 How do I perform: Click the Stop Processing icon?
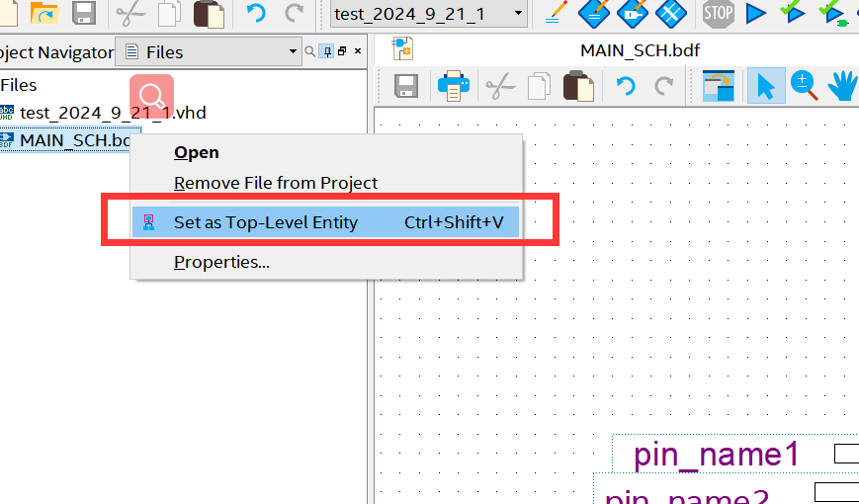[719, 14]
